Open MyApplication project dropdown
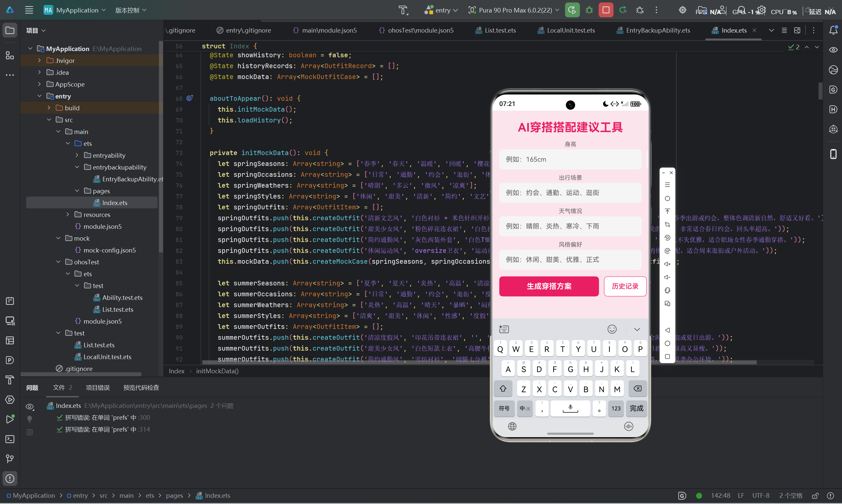The image size is (842, 504). (x=75, y=10)
